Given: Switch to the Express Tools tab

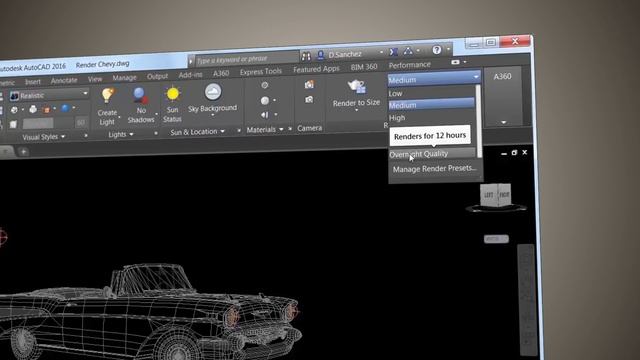Looking at the screenshot, I should 261,71.
